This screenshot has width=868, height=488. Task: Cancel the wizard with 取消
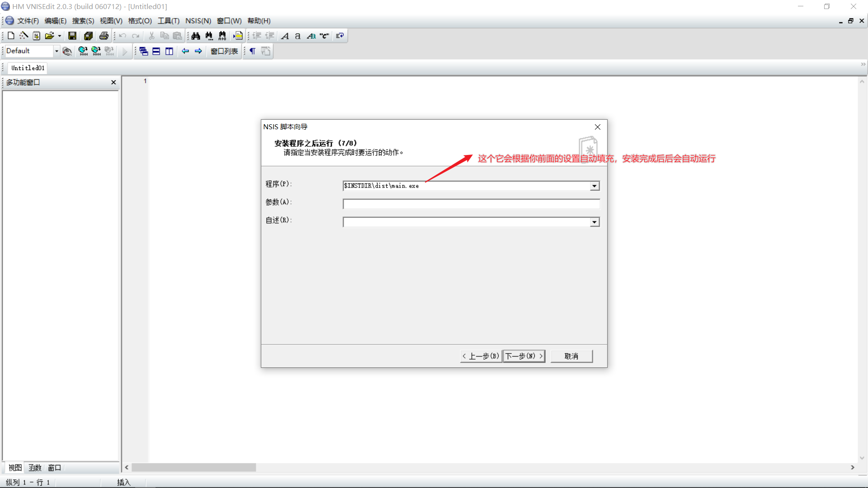pyautogui.click(x=571, y=356)
